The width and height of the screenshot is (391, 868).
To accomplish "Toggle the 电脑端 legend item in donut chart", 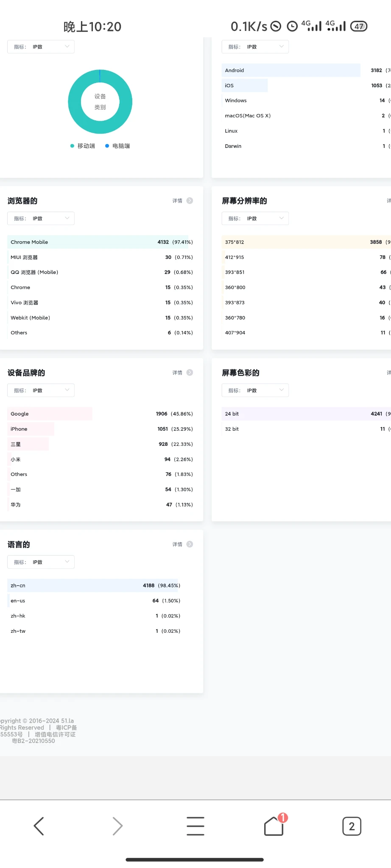I will pyautogui.click(x=117, y=146).
